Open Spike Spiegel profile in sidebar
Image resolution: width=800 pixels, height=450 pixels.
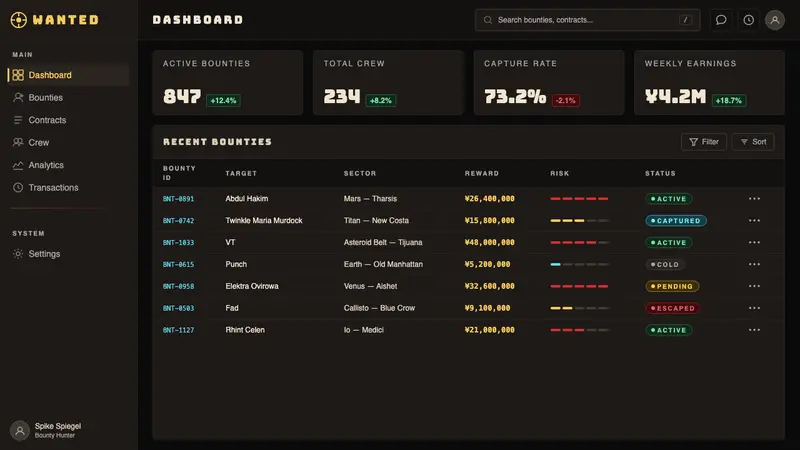click(x=46, y=431)
